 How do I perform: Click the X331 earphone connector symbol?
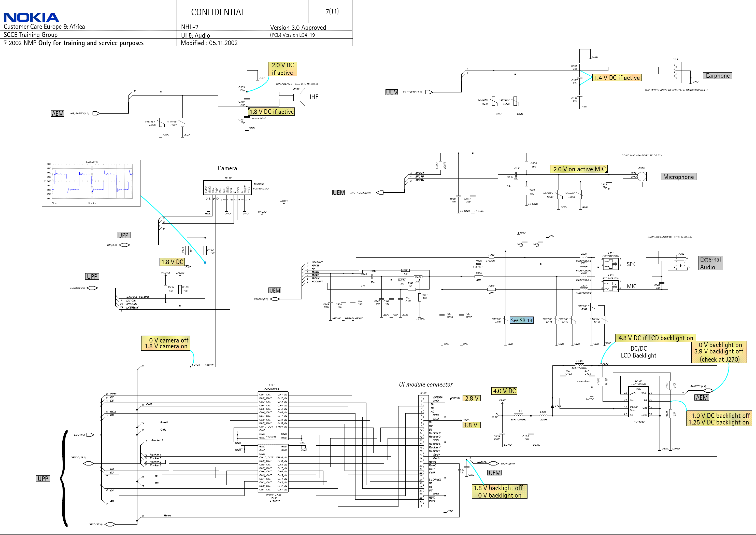pyautogui.click(x=676, y=72)
